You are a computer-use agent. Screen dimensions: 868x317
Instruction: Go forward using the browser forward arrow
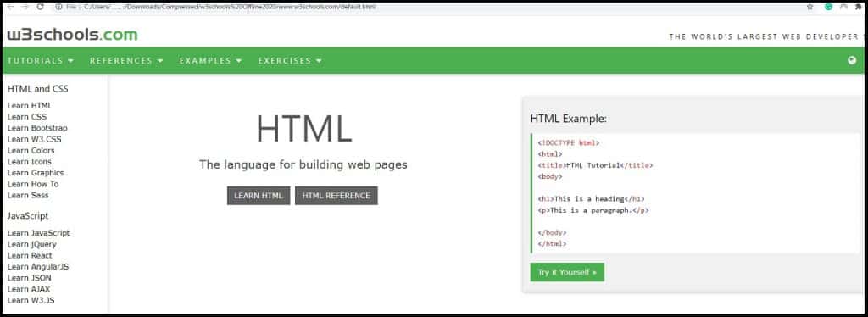click(25, 7)
